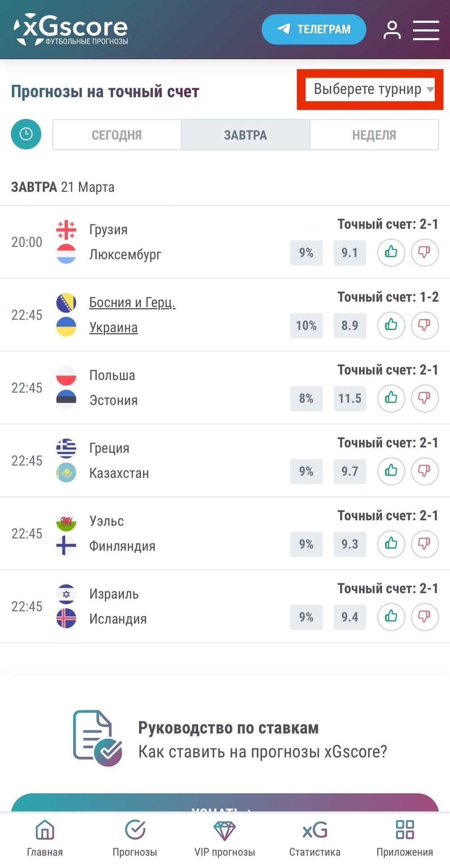Switch to the НЕДЕЛЯ tab
Screen dimensions: 450x868
tap(374, 135)
